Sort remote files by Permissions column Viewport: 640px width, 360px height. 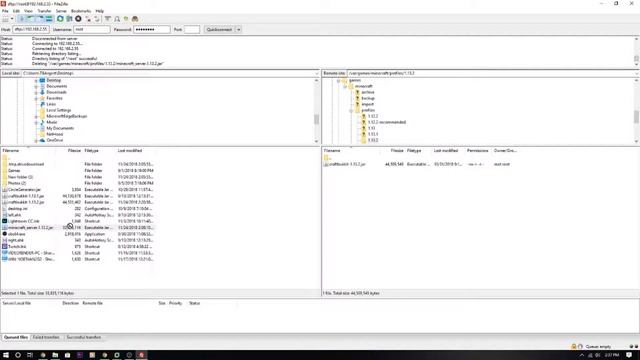(478, 151)
